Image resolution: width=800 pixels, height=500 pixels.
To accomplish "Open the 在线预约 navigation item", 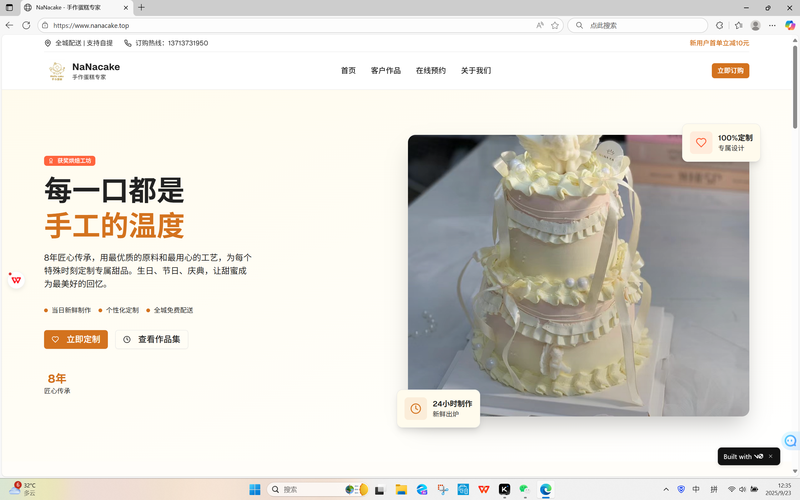I will click(x=431, y=70).
